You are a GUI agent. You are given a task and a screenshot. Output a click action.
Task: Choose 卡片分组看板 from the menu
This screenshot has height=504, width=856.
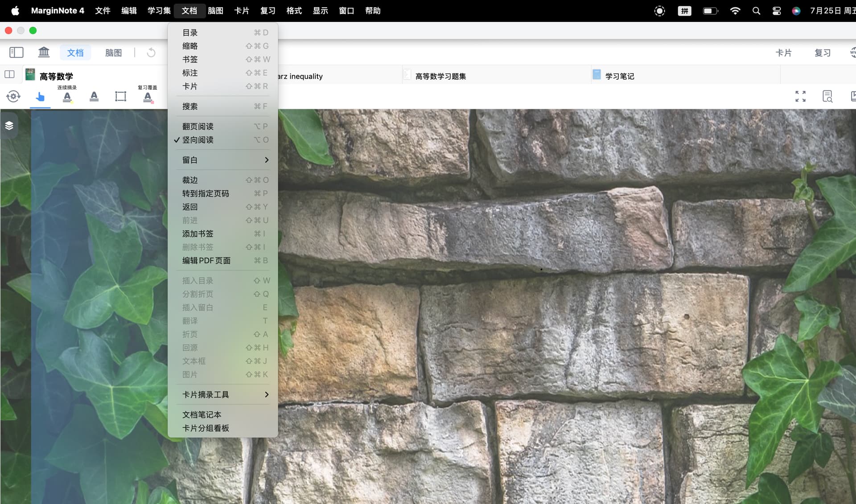point(222,428)
